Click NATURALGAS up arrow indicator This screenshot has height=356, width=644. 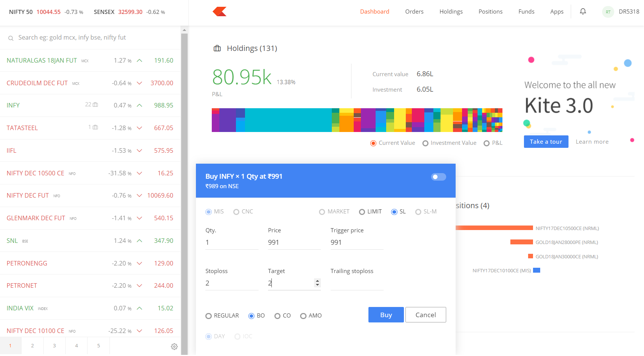(139, 60)
